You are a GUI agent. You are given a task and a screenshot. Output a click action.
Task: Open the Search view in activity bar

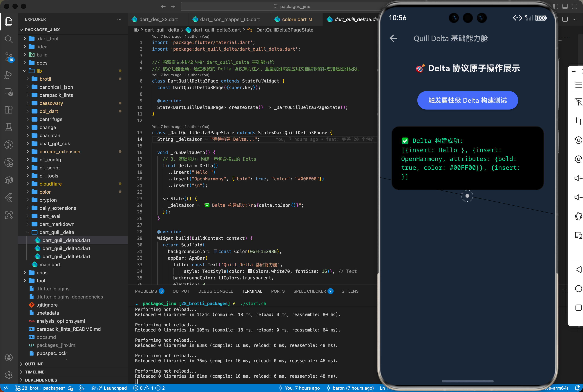point(8,39)
